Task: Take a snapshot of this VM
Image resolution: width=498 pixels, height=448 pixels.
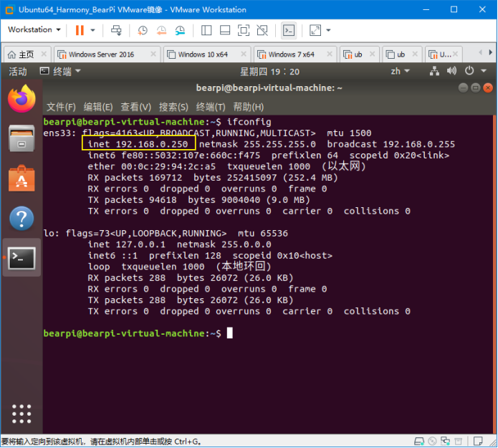Action: 143,30
